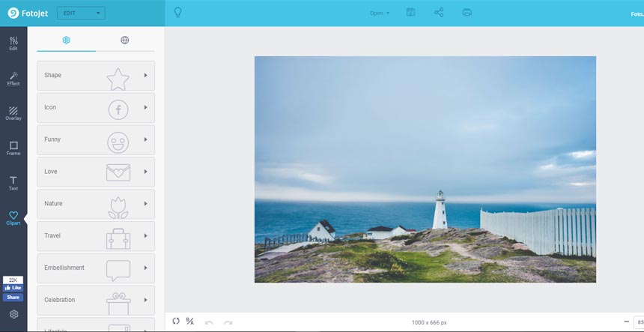This screenshot has height=332, width=644.
Task: Click the Embellishment category label
Action: (x=64, y=268)
